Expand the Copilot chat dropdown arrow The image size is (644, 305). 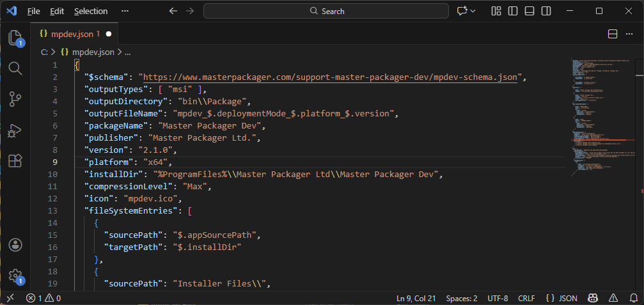pos(473,11)
